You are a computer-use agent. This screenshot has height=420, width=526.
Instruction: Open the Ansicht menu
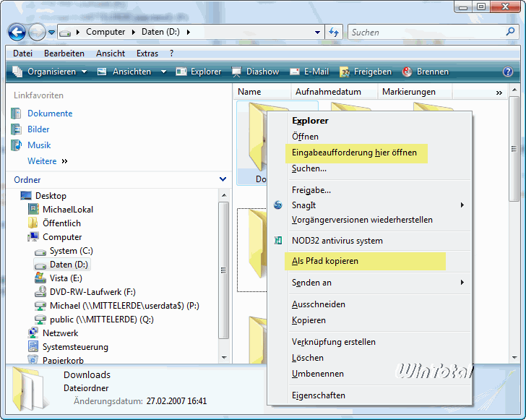click(111, 53)
